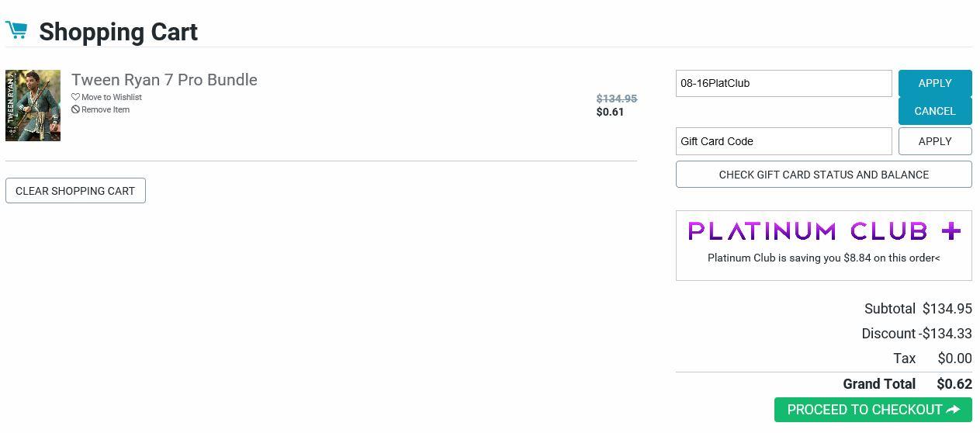Click Check Gift Card Status and Balance

point(823,175)
